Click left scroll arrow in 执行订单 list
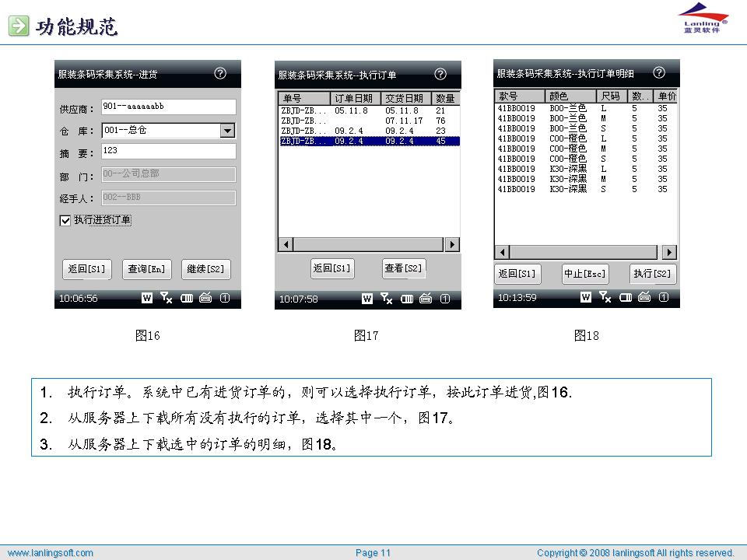The height and width of the screenshot is (560, 747). click(x=286, y=244)
